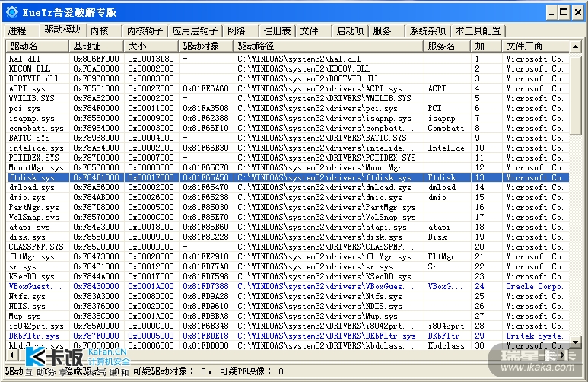Click vertical scrollbar down arrow

click(x=576, y=342)
